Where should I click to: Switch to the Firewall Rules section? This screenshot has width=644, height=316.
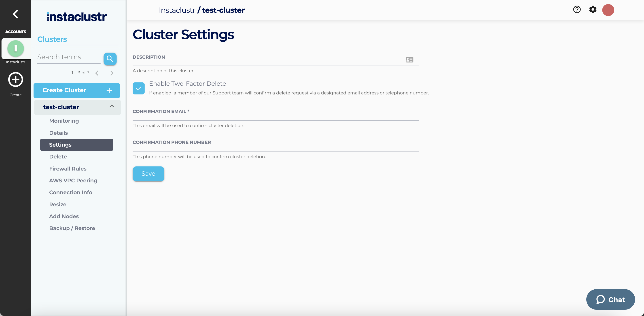click(x=68, y=169)
